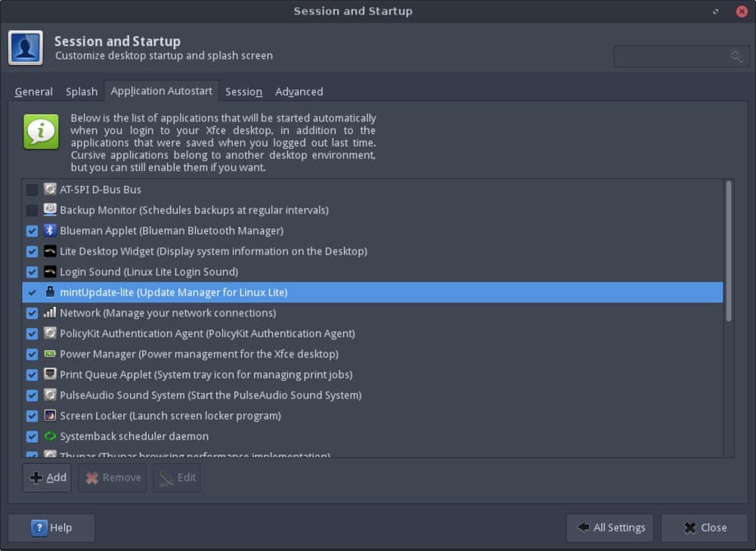Click the Session and Startup user icon

[26, 48]
